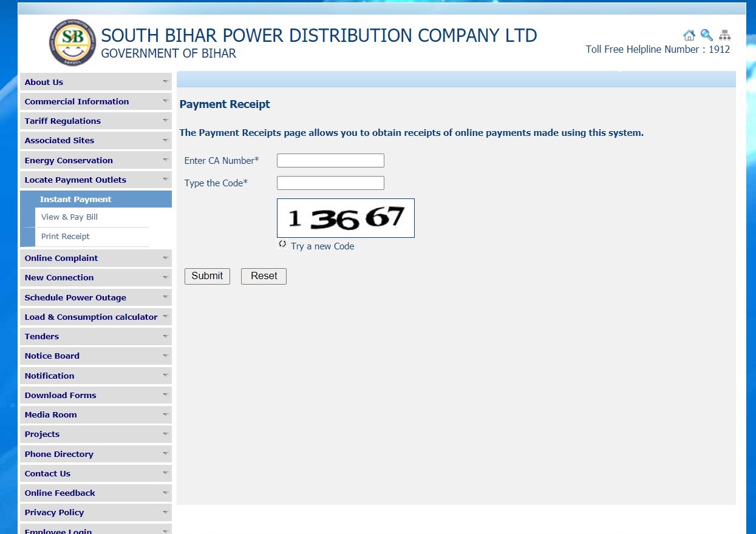Image resolution: width=756 pixels, height=534 pixels.
Task: Expand New Connection menu arrow
Action: coord(165,277)
